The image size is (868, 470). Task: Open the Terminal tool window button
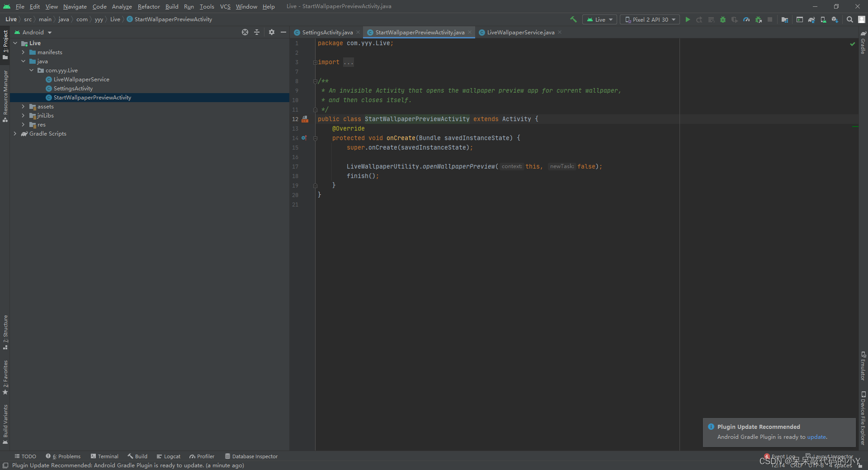(x=104, y=456)
